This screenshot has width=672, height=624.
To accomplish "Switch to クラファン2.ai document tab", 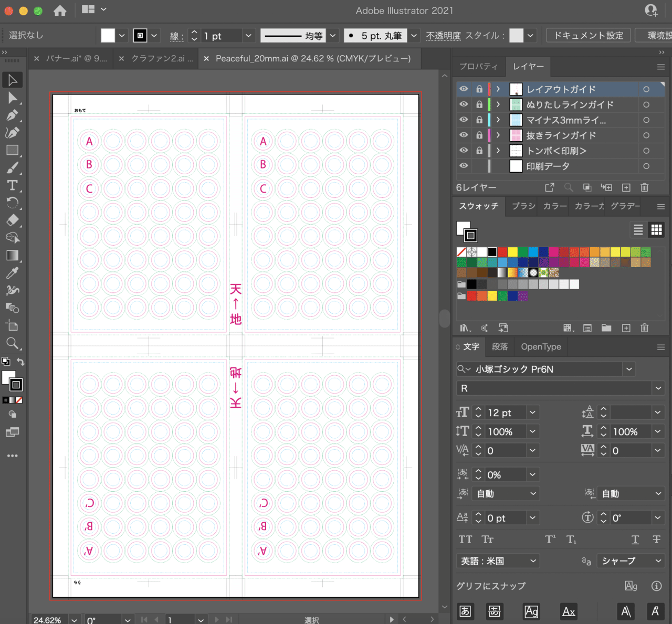I will click(162, 59).
